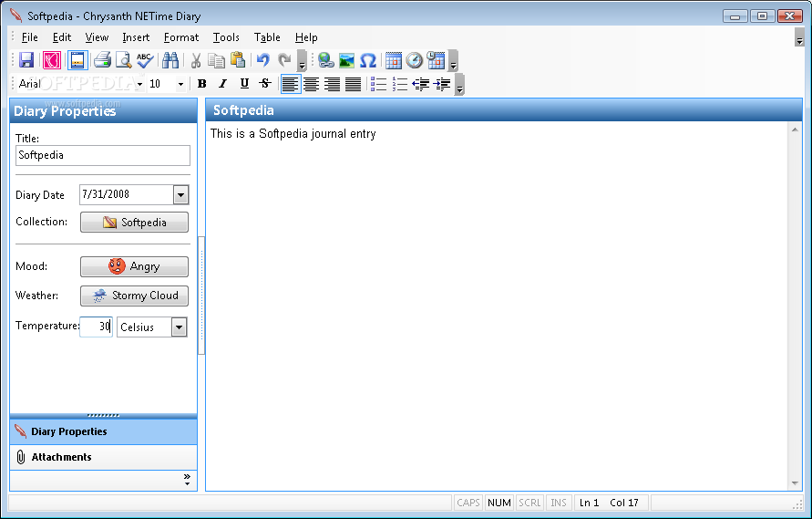Toggle Strikethrough formatting
812x519 pixels.
[x=265, y=84]
